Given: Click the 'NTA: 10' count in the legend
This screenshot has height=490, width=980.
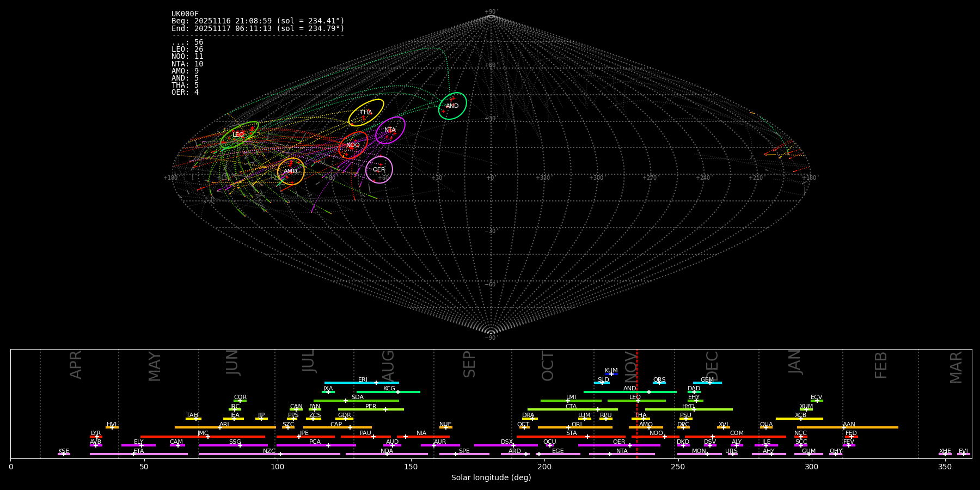Looking at the screenshot, I should point(187,64).
